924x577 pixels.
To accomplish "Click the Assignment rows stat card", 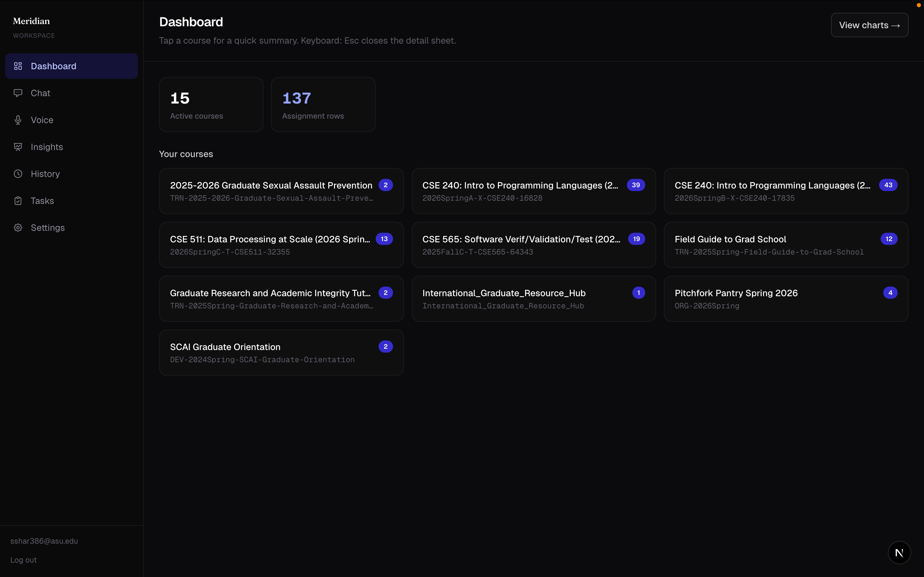I will point(323,105).
